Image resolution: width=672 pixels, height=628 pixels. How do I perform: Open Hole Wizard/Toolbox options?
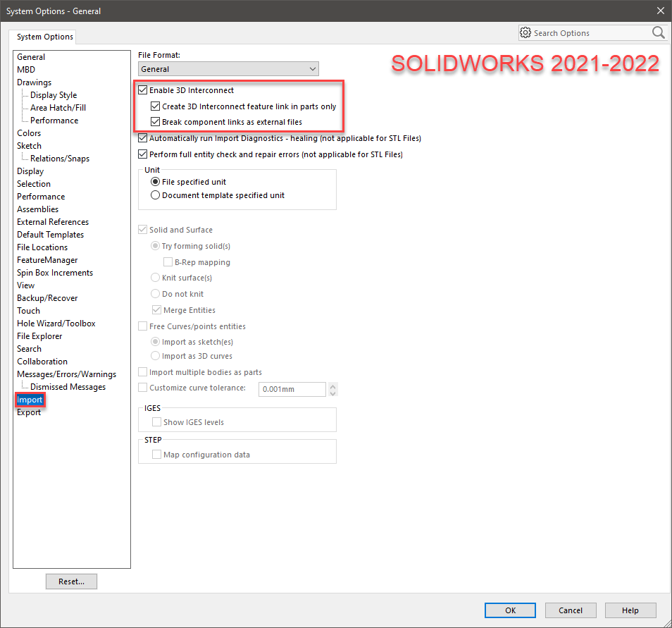point(56,324)
